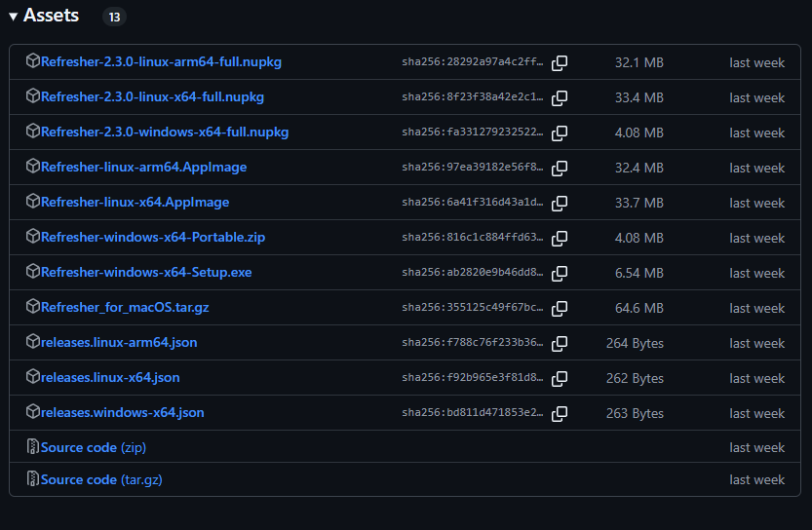The width and height of the screenshot is (812, 530).
Task: Click package icon beside Refresher-linux-arm64.AppImage
Action: 32,167
